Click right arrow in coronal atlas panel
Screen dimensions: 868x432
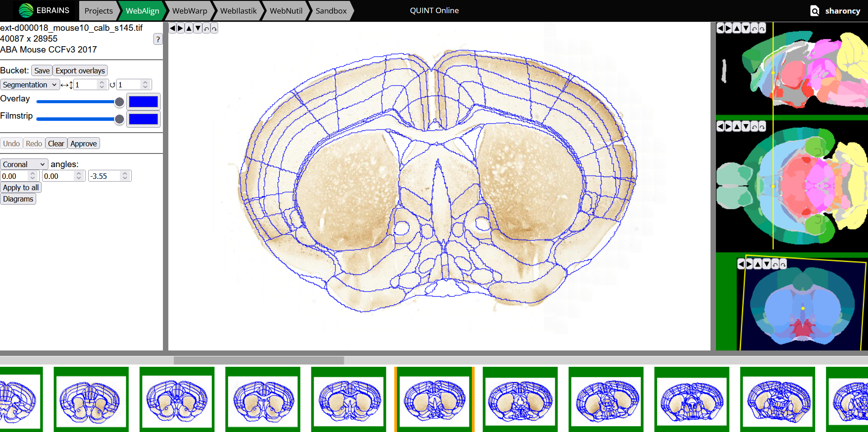click(x=749, y=264)
